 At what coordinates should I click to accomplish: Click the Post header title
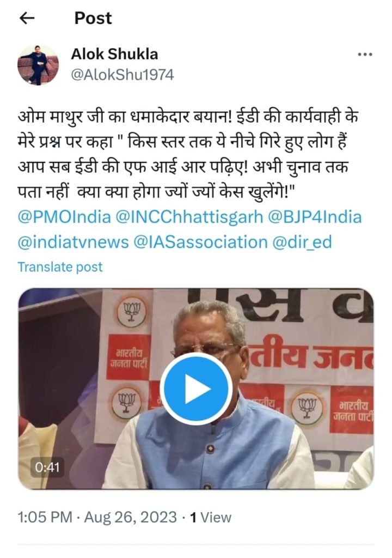[93, 18]
